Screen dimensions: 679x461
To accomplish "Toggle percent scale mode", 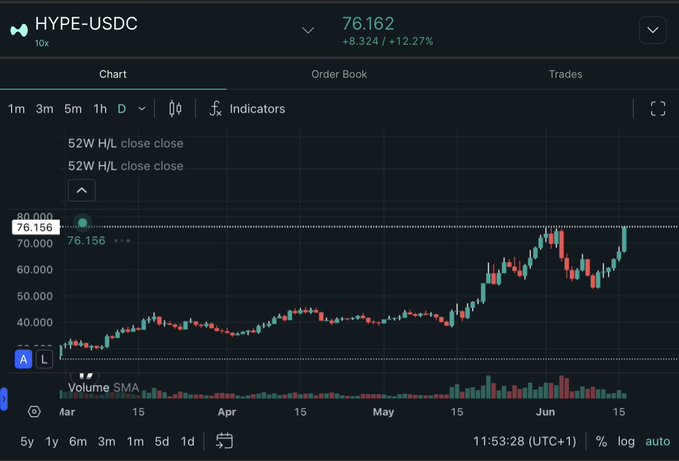I will click(x=601, y=441).
